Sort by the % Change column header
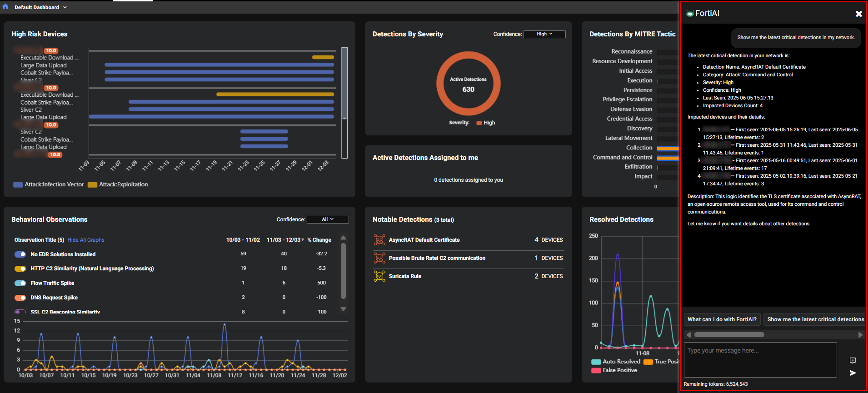 tap(319, 240)
